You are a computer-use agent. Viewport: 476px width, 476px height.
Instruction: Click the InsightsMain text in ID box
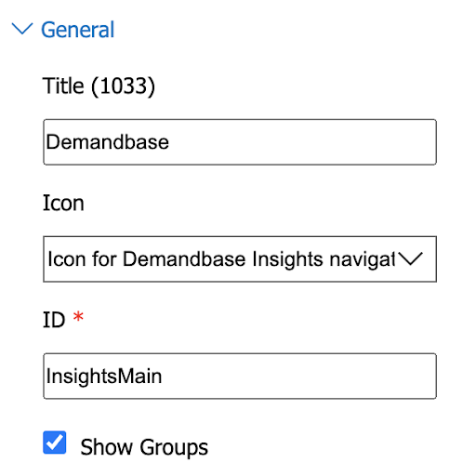(x=104, y=377)
